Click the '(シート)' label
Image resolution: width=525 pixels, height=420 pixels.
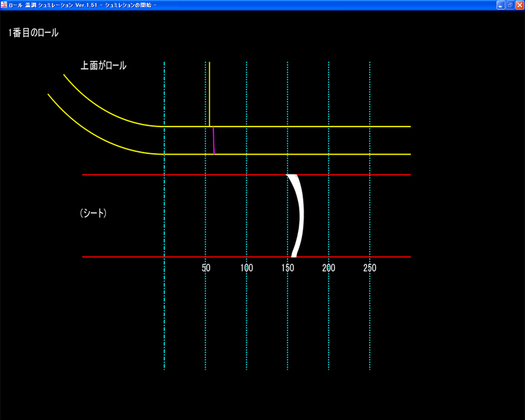[93, 213]
